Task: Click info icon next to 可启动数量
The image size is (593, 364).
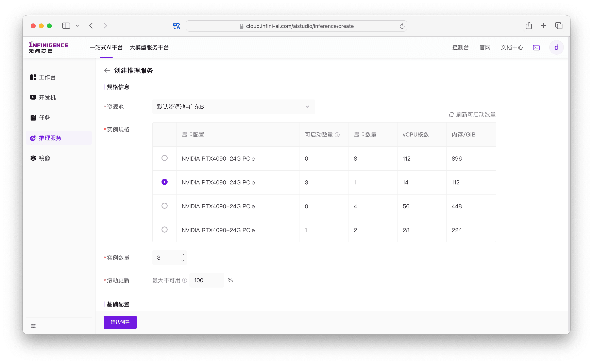Action: tap(337, 135)
